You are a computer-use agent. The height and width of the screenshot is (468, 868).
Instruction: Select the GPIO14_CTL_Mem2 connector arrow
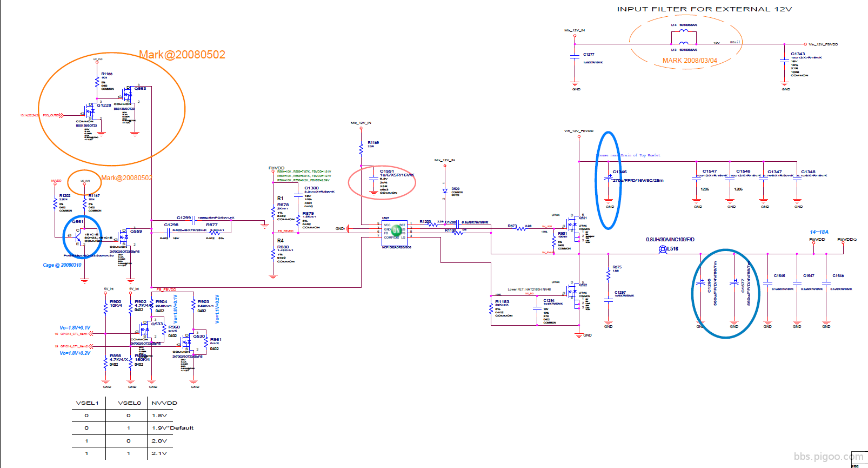(91, 346)
